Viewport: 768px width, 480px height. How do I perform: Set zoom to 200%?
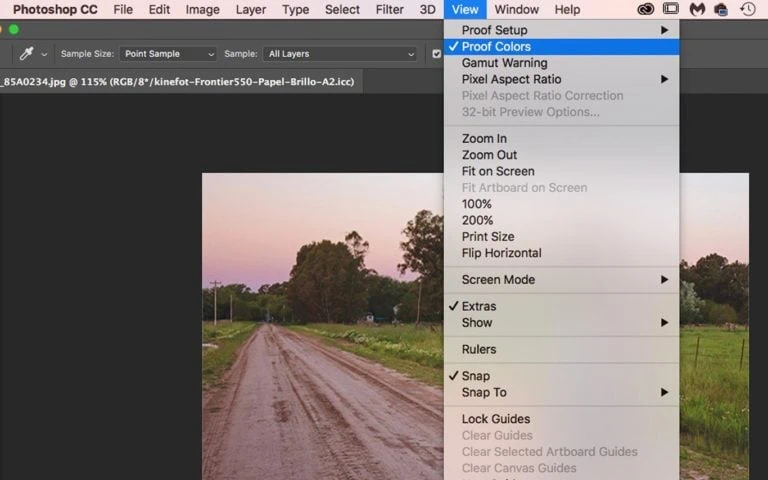coord(561,220)
